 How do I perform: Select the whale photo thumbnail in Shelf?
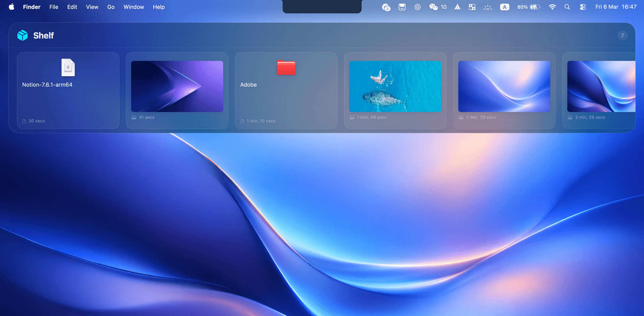395,86
